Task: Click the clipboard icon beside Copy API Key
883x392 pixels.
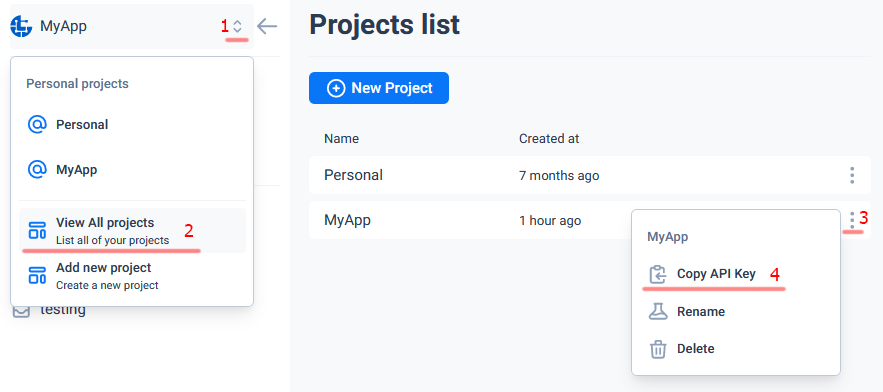Action: click(658, 274)
